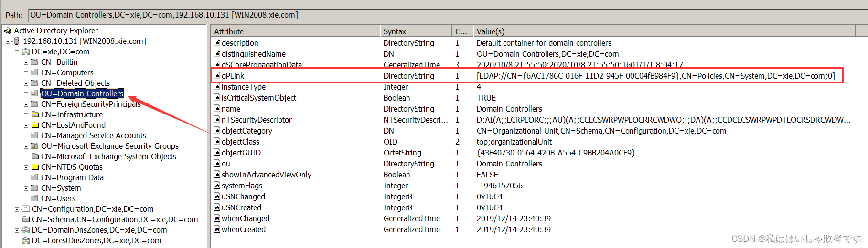
Task: Click the dSCorePropagationData attribute row
Action: click(533, 65)
